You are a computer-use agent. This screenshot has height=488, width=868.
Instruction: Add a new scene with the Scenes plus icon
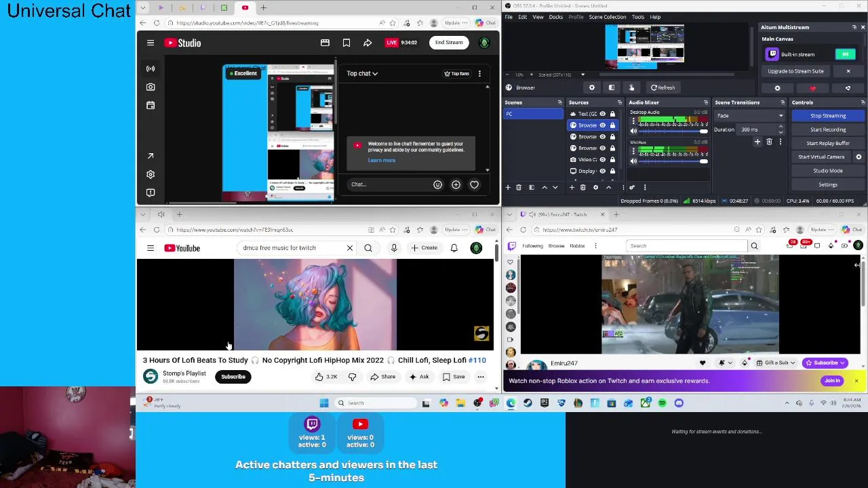508,188
